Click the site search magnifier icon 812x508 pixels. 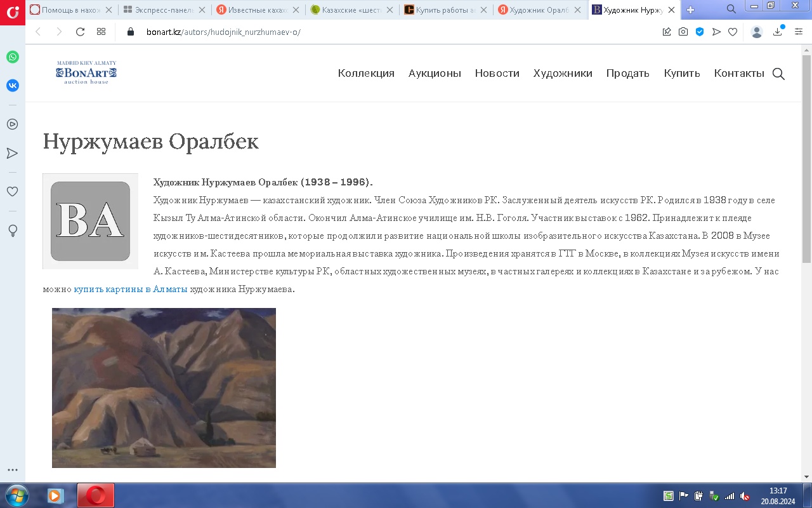778,74
